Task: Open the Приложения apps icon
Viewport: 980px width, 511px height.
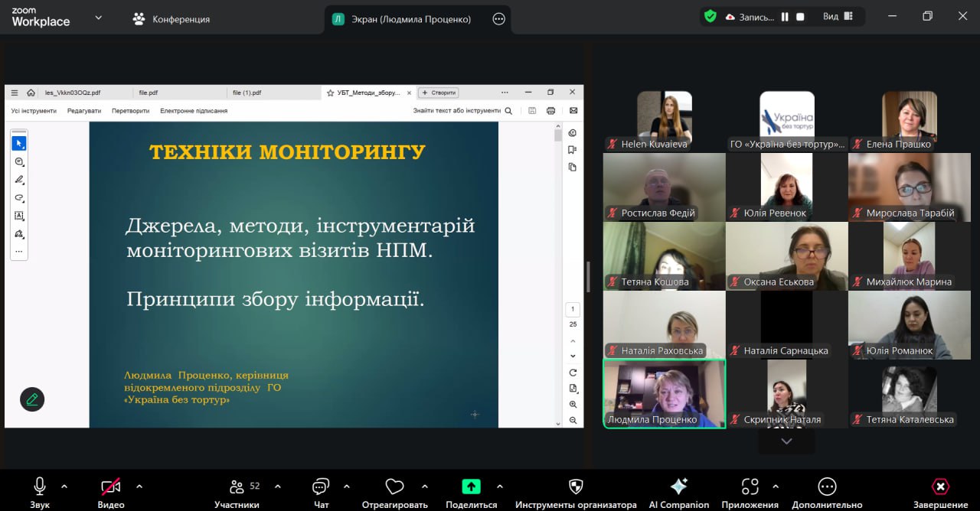Action: coord(750,487)
